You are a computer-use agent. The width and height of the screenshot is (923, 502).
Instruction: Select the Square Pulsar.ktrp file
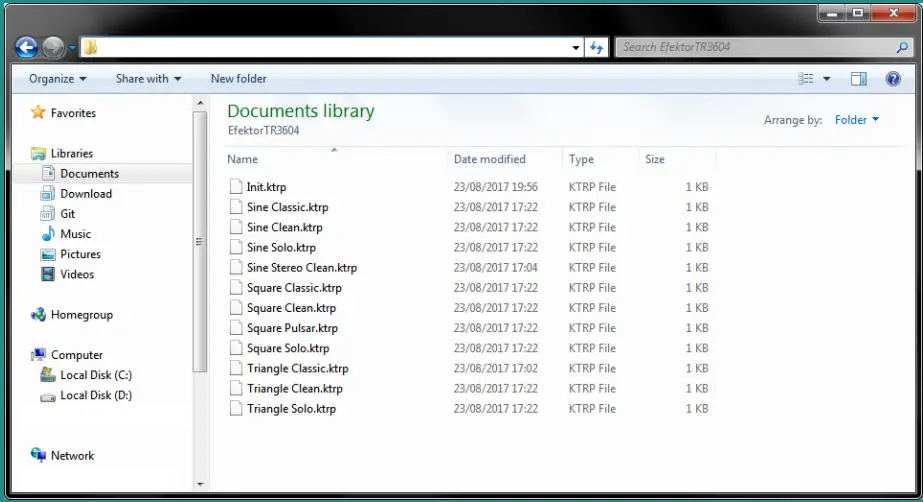(x=292, y=328)
